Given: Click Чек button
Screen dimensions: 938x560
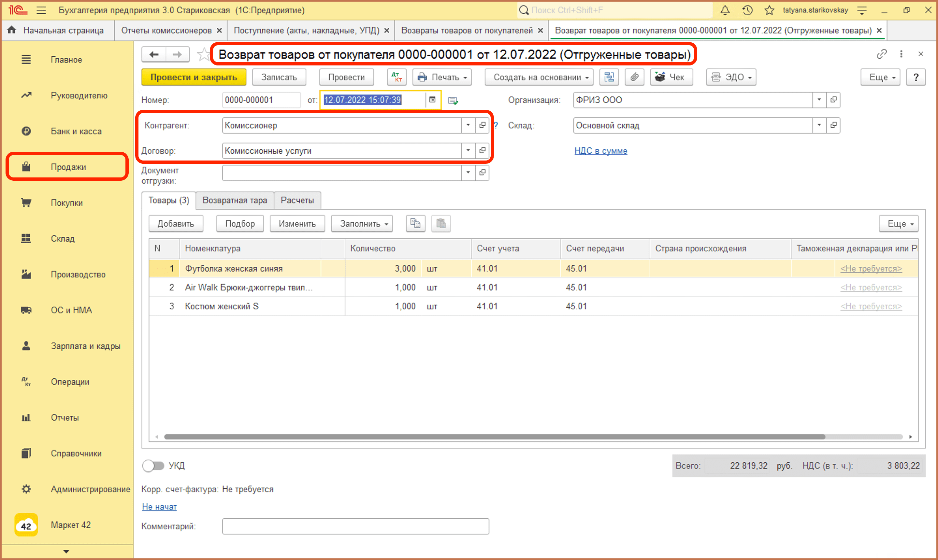Looking at the screenshot, I should (671, 77).
